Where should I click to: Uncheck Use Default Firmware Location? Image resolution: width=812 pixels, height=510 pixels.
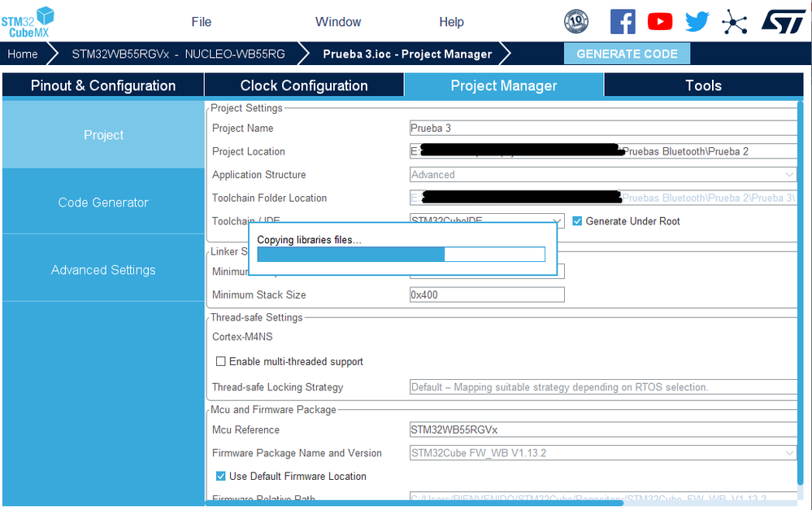click(x=220, y=476)
